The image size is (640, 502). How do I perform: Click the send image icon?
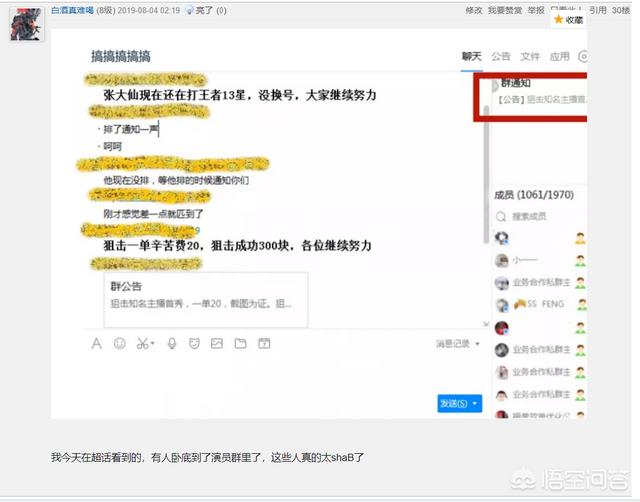coord(216,344)
